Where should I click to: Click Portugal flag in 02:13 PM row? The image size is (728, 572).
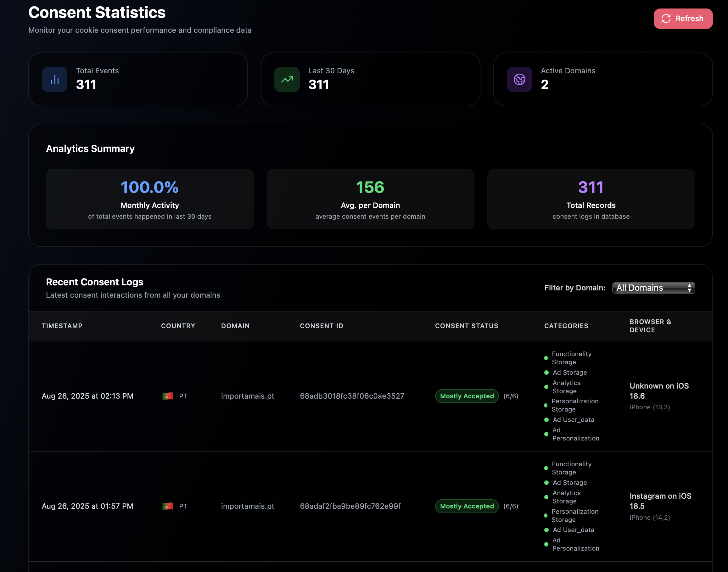(x=168, y=396)
